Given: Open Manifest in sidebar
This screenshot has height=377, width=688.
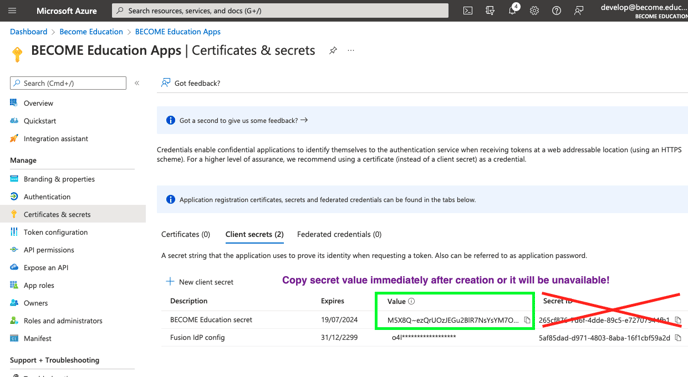Looking at the screenshot, I should click(x=37, y=338).
